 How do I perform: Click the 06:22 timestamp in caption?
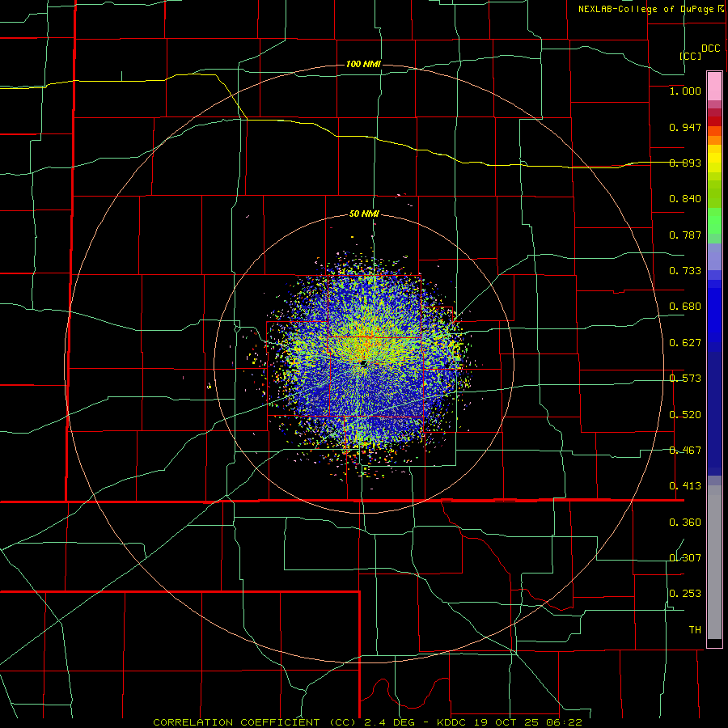point(565,722)
